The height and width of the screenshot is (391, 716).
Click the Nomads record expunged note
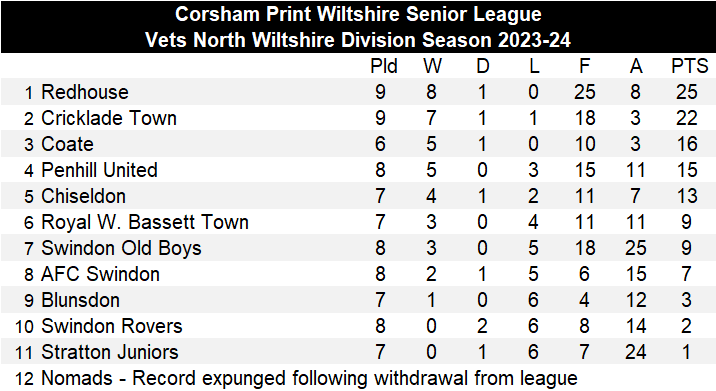tap(309, 379)
